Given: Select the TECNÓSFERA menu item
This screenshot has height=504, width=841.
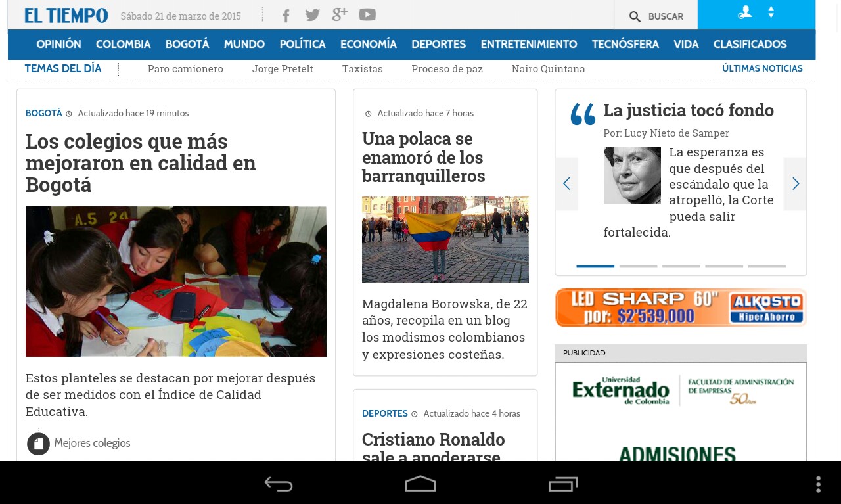Looking at the screenshot, I should (625, 45).
